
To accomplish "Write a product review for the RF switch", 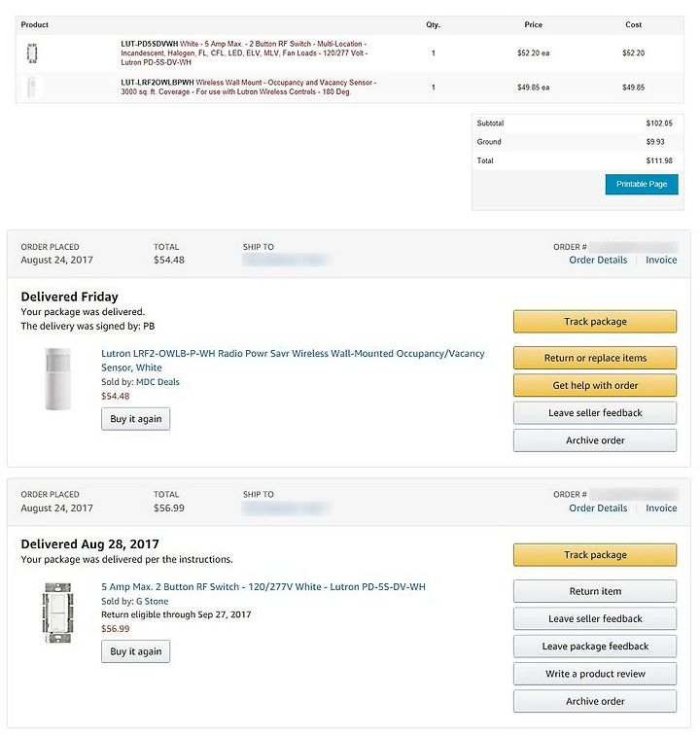I will click(595, 674).
